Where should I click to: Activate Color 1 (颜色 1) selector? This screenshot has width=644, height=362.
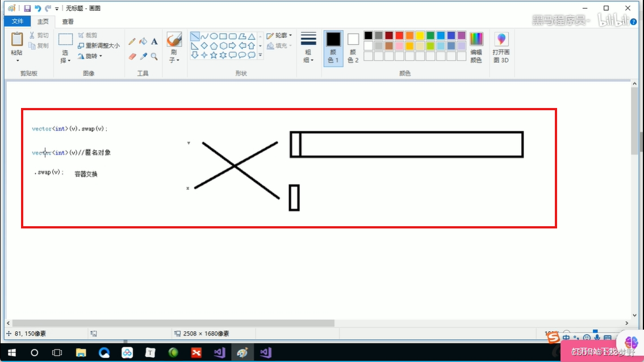pyautogui.click(x=333, y=48)
